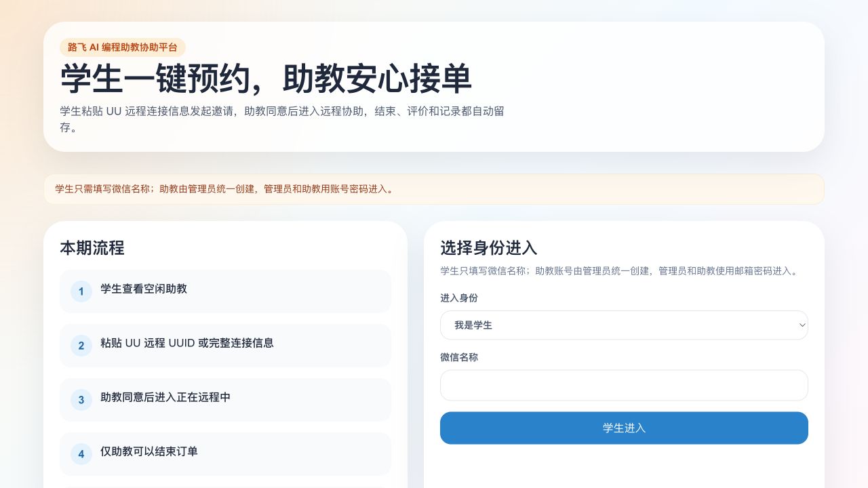This screenshot has width=868, height=488.
Task: Select the text 助教同意后进入正在远程中
Action: pyautogui.click(x=165, y=397)
